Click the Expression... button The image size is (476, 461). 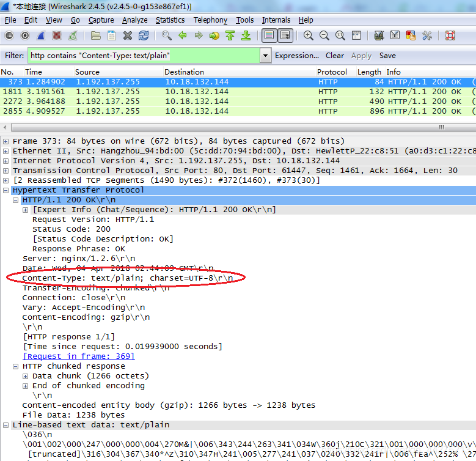click(x=297, y=56)
